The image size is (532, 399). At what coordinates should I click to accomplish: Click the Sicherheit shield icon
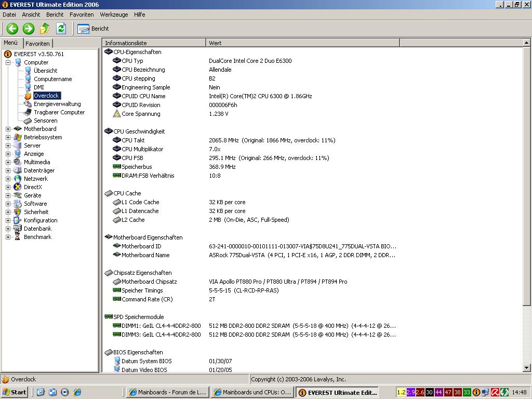click(18, 212)
